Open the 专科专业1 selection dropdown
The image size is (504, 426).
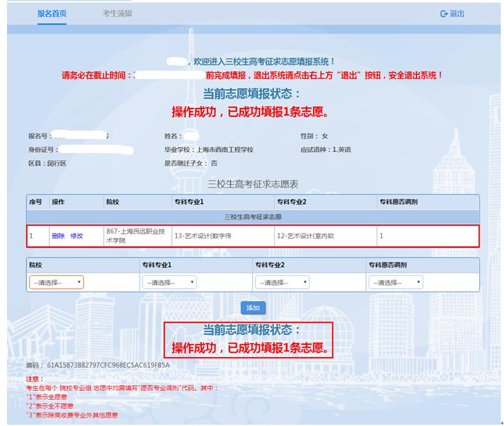(169, 282)
